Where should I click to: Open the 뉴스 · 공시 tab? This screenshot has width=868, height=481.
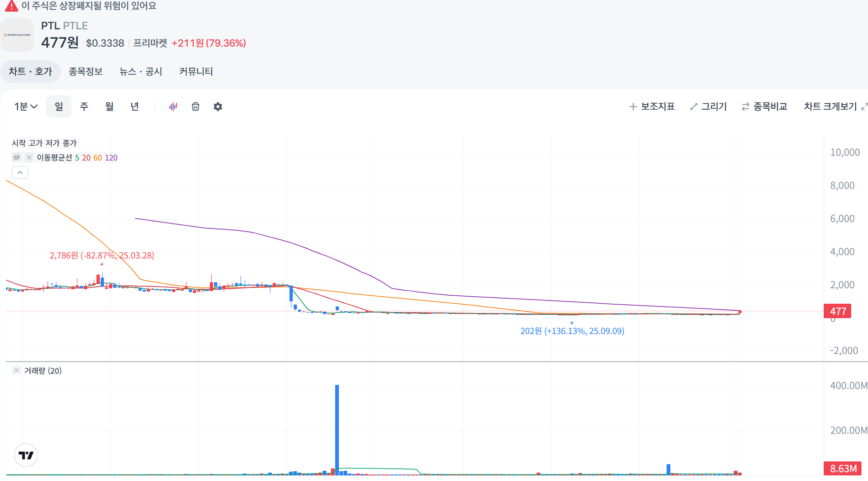(x=141, y=71)
